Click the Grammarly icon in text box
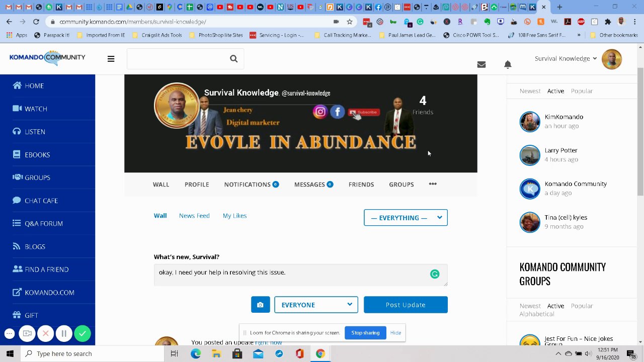The height and width of the screenshot is (362, 644). (x=435, y=274)
